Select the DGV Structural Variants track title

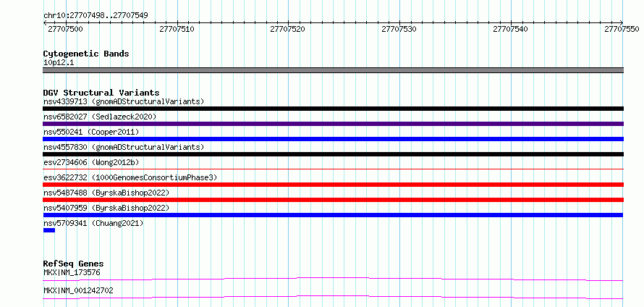[x=101, y=93]
